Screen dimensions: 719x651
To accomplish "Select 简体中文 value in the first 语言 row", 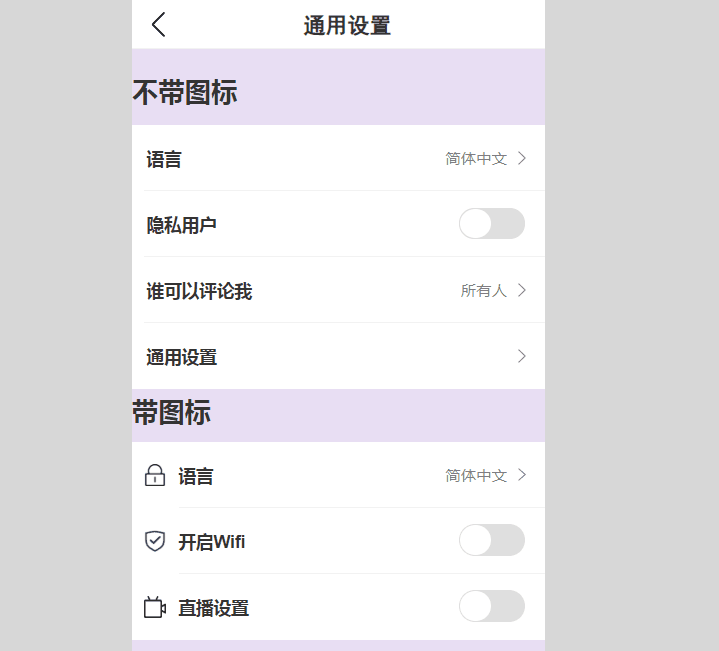I will tap(476, 159).
